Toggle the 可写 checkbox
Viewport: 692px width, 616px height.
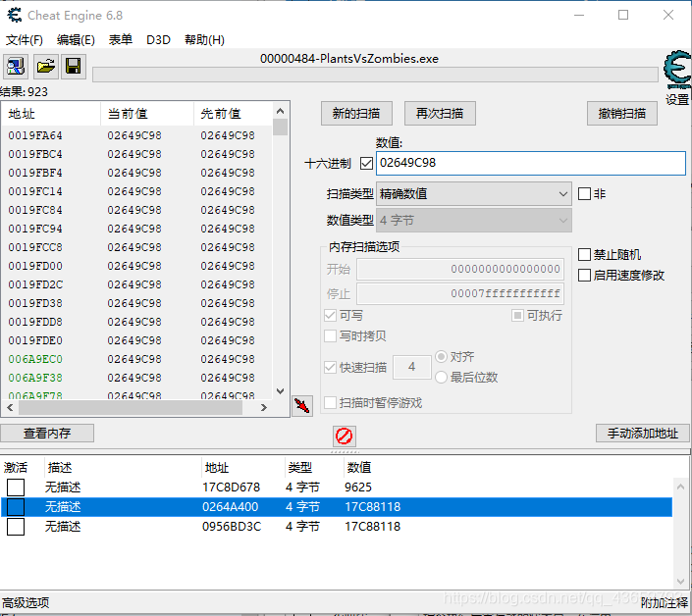[330, 315]
